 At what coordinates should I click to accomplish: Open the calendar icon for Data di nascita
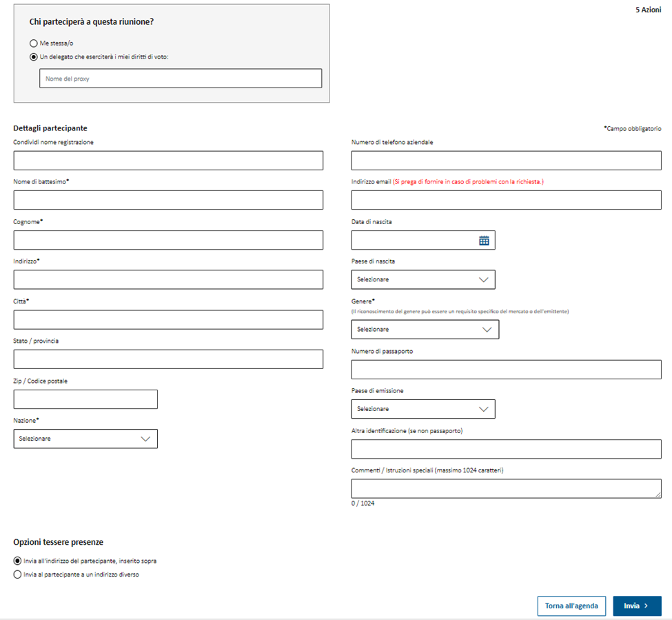tap(484, 241)
